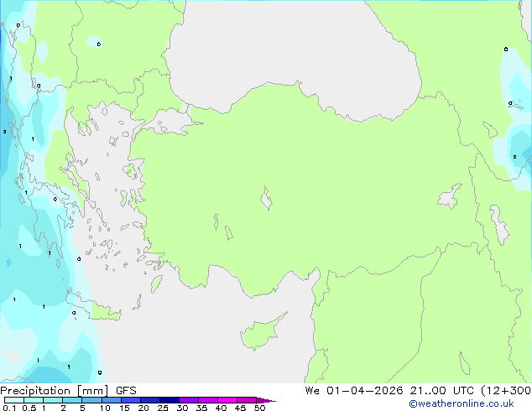This screenshot has width=532, height=411.
Task: Click the contour value "2" near Caspian coast
Action: coord(514,157)
